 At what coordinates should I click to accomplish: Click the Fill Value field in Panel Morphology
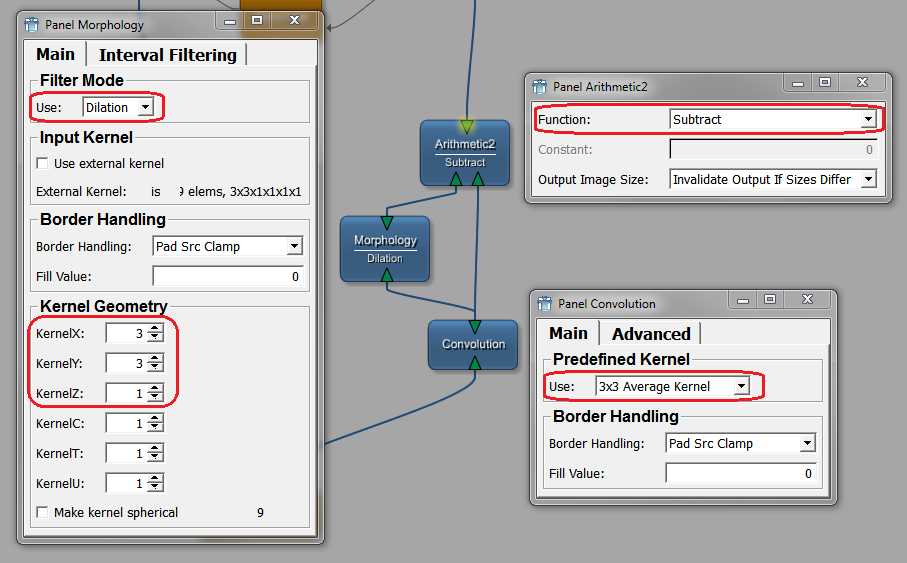227,276
